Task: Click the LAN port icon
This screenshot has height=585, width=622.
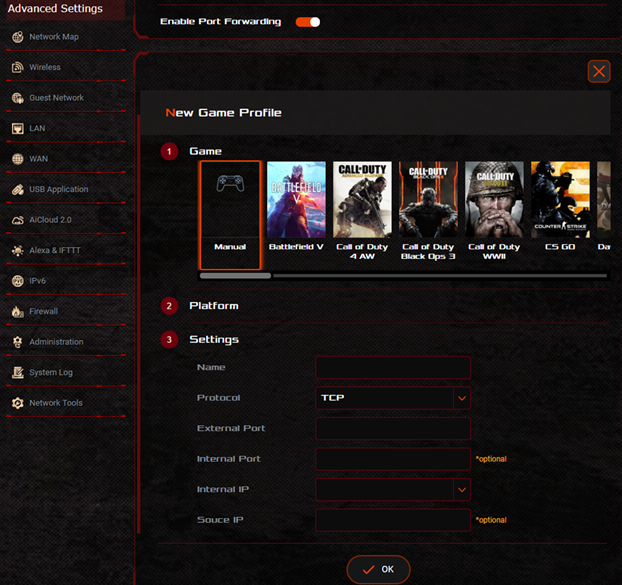Action: tap(17, 129)
